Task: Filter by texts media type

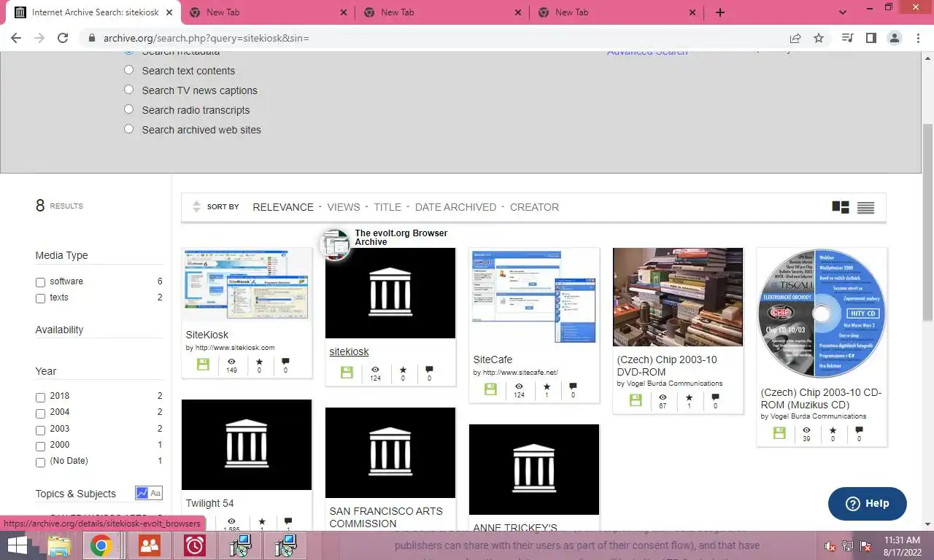Action: pos(40,298)
